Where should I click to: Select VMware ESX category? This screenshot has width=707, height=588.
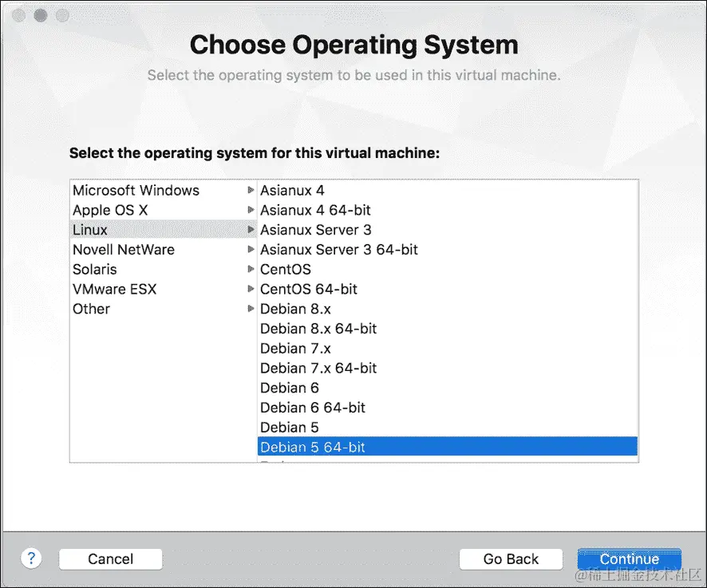(164, 289)
